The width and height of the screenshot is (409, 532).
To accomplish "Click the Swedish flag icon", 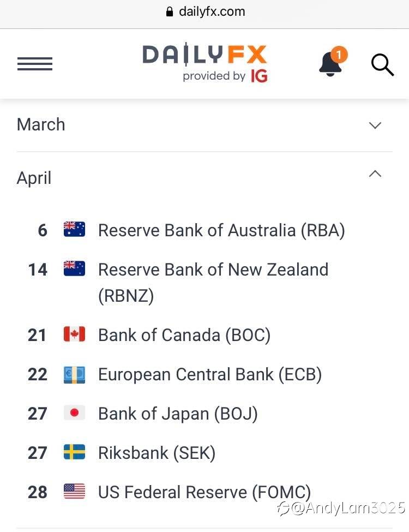I will click(74, 452).
